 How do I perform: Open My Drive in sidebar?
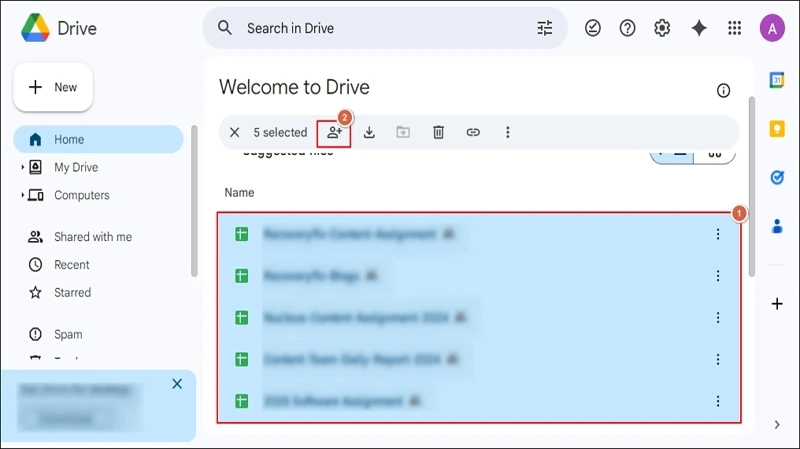tap(76, 167)
